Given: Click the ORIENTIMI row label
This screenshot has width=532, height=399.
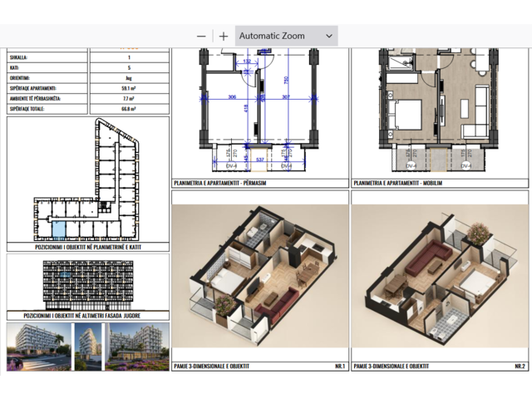Looking at the screenshot, I should [x=21, y=77].
